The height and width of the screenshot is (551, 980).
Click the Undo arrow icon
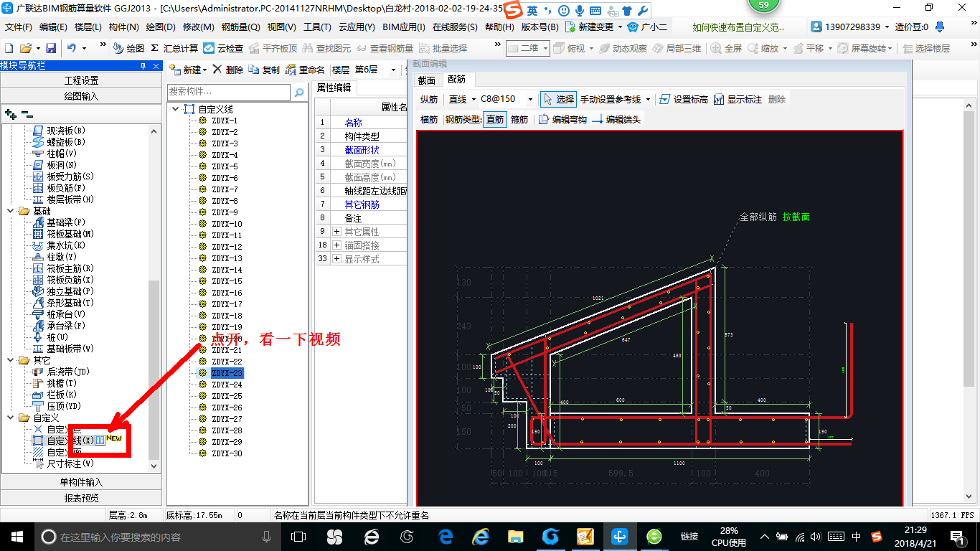(x=72, y=48)
